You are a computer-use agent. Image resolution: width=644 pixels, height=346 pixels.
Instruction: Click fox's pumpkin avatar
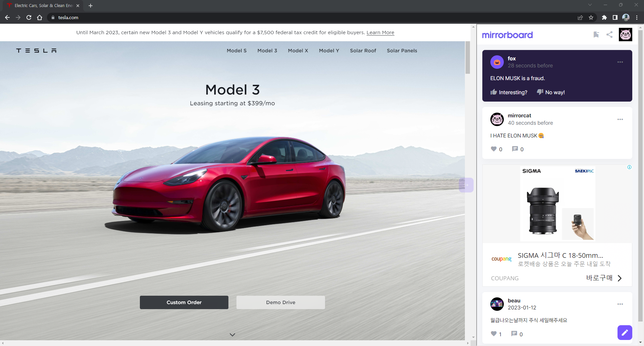click(x=497, y=62)
